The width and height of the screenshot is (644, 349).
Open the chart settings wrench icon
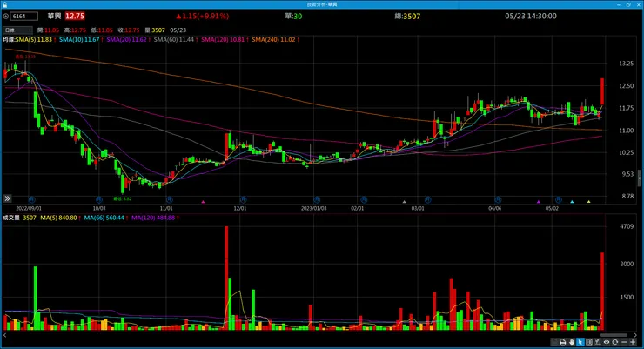click(598, 342)
